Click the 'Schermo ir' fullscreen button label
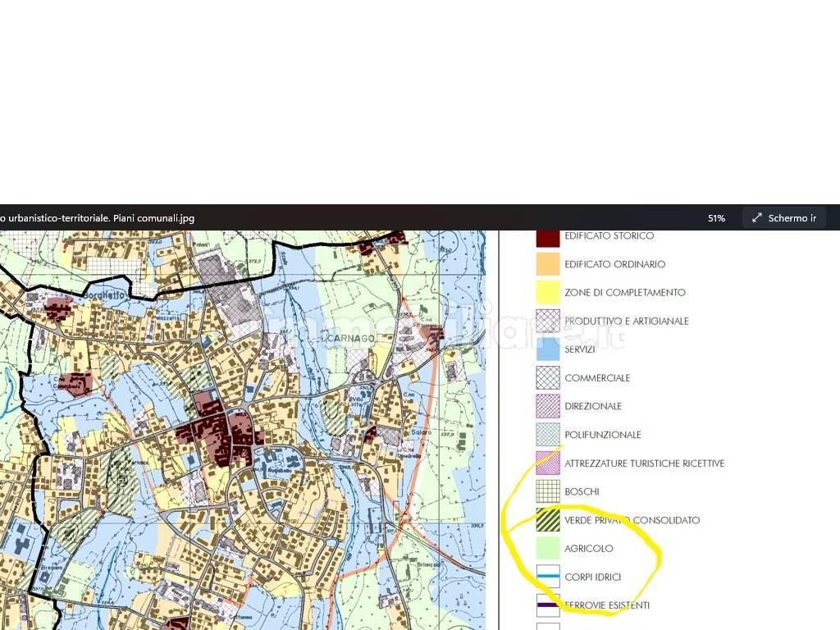 [x=792, y=218]
